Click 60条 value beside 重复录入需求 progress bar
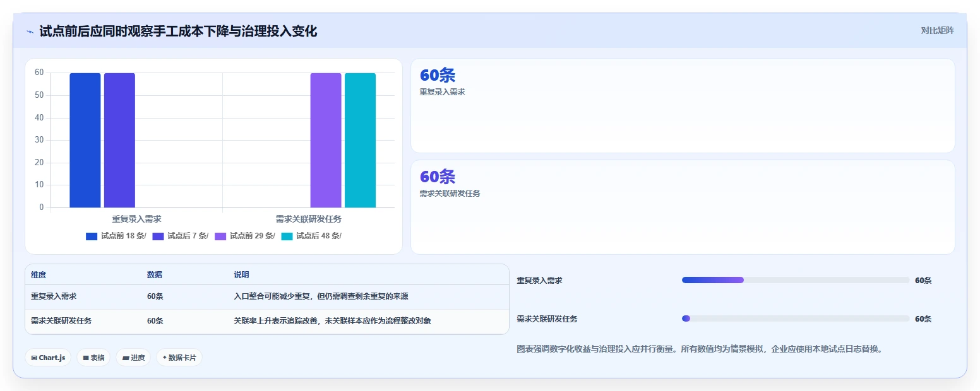This screenshot has height=391, width=980. [x=923, y=281]
